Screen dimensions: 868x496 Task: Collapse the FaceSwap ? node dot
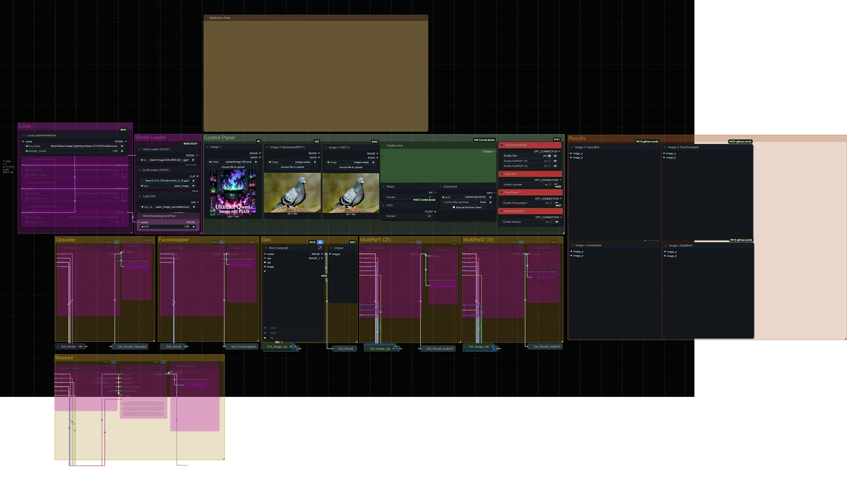tap(501, 192)
